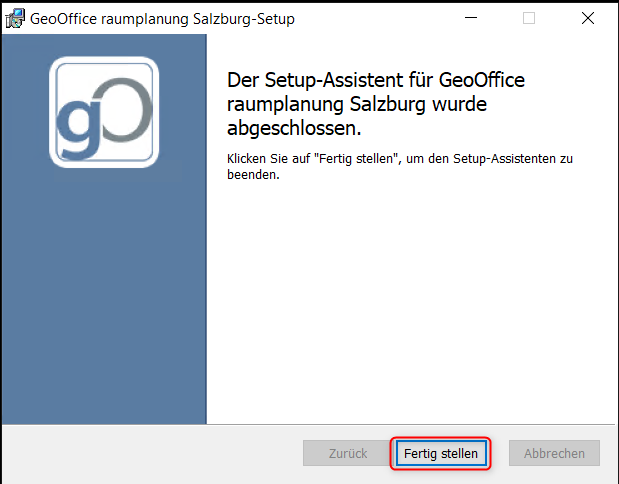Click the text 'Klicken Sie auf "Fertig stellen"'
Screen dimensions: 619x484
click(312, 159)
